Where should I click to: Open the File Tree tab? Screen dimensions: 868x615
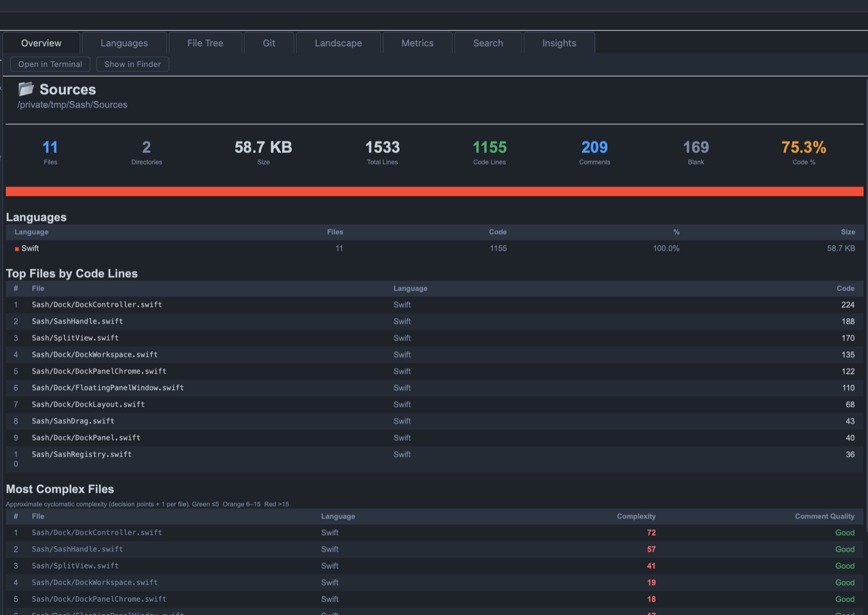click(x=205, y=43)
